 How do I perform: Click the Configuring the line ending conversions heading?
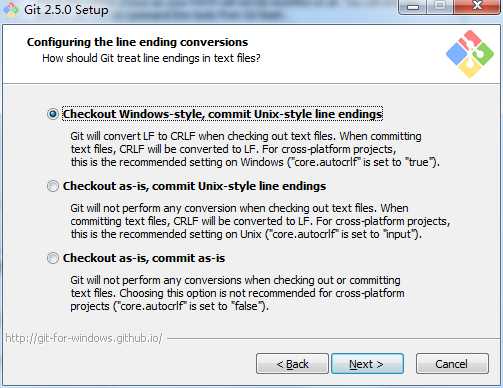[137, 42]
